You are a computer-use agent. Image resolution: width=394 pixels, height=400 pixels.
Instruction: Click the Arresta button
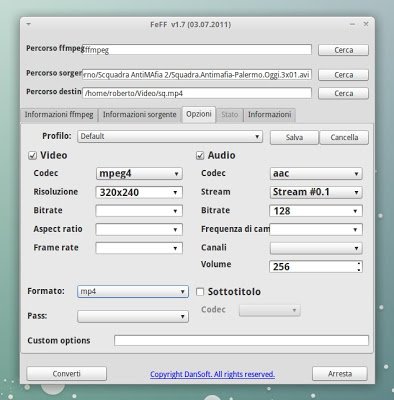coord(340,374)
